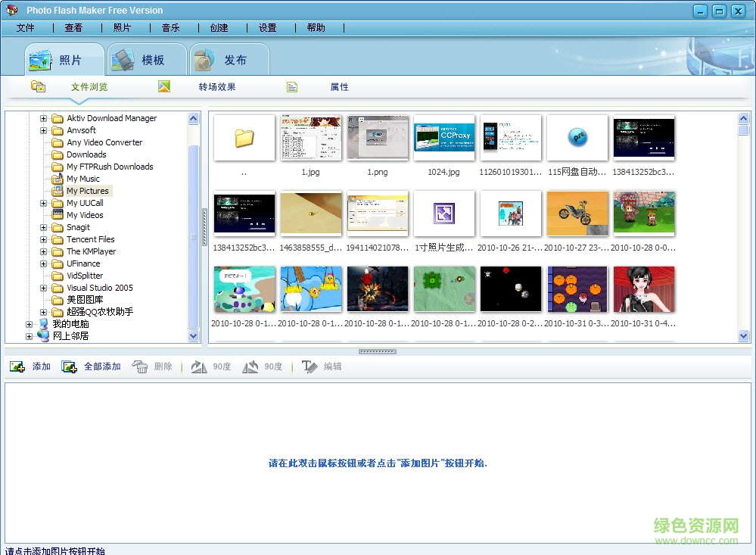Expand the Tencent Files tree node

(x=43, y=239)
